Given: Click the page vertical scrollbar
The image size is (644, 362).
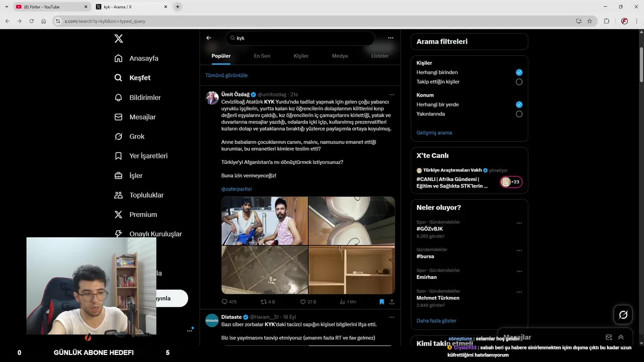Looking at the screenshot, I should 641,65.
